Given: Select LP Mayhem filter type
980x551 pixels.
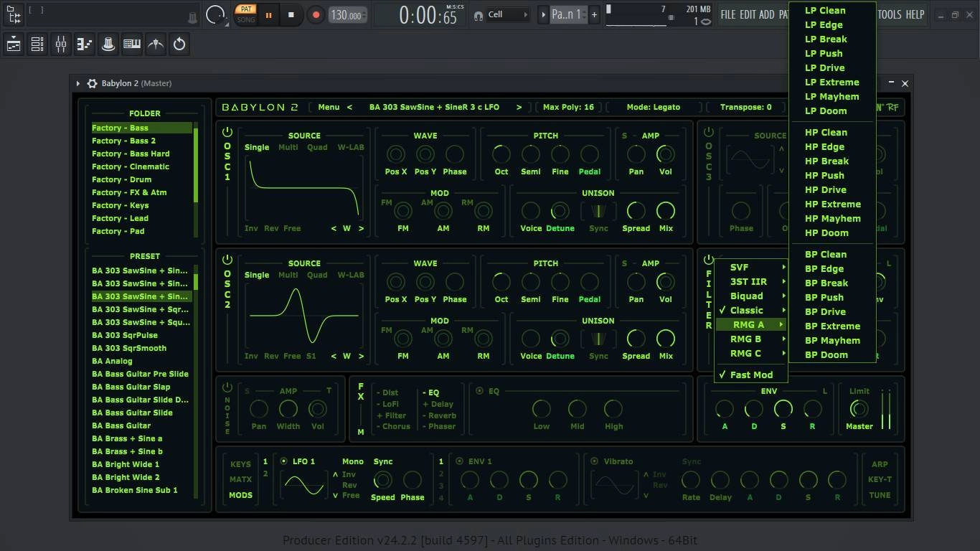Looking at the screenshot, I should (832, 96).
